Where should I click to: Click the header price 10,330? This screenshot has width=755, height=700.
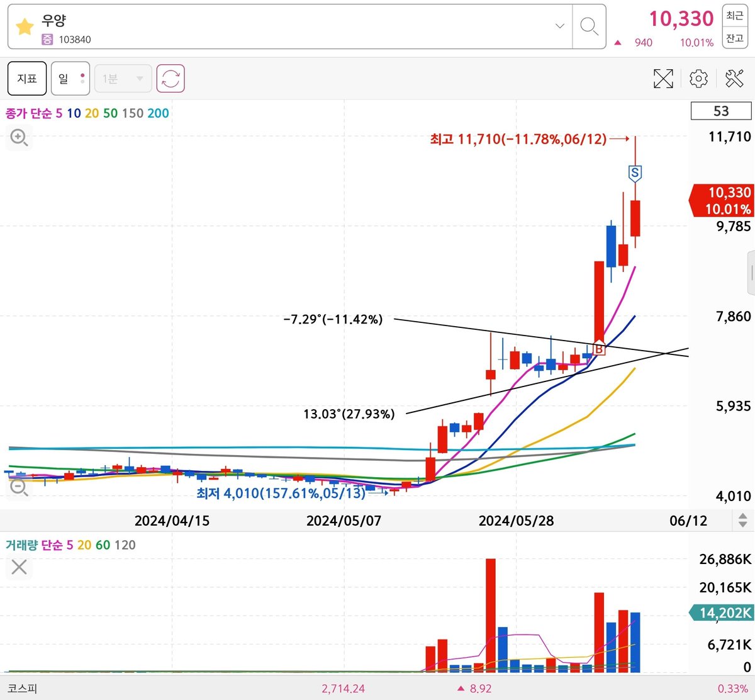681,18
